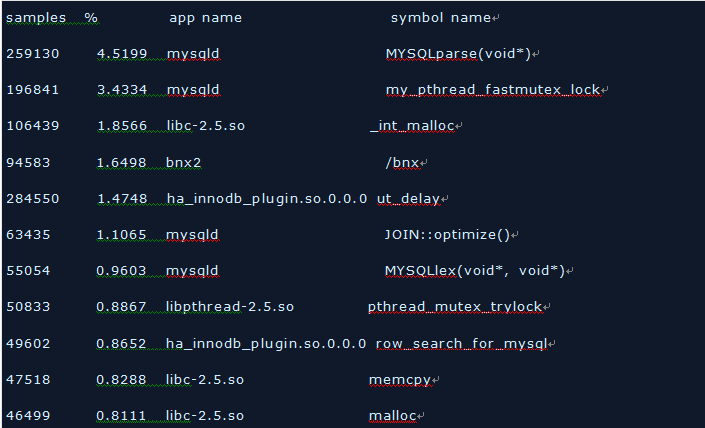
Task: Click the sample count 284550
Action: coord(32,198)
